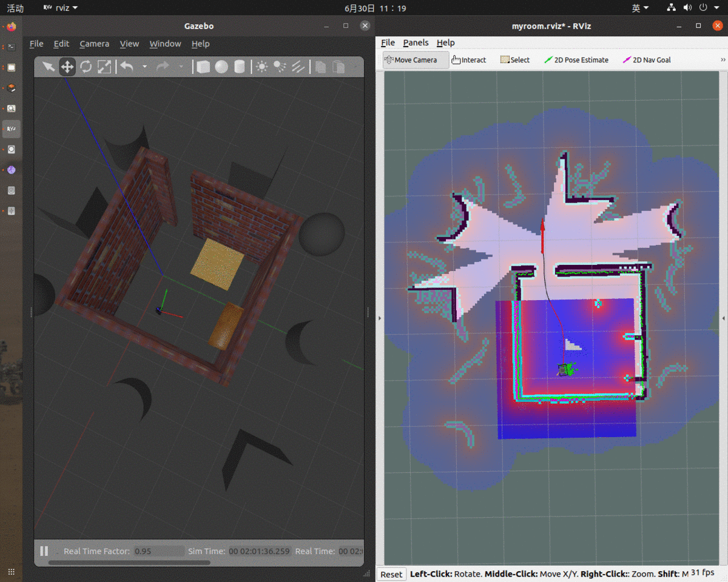Click the Sim Time value field
This screenshot has height=582, width=728.
click(259, 551)
